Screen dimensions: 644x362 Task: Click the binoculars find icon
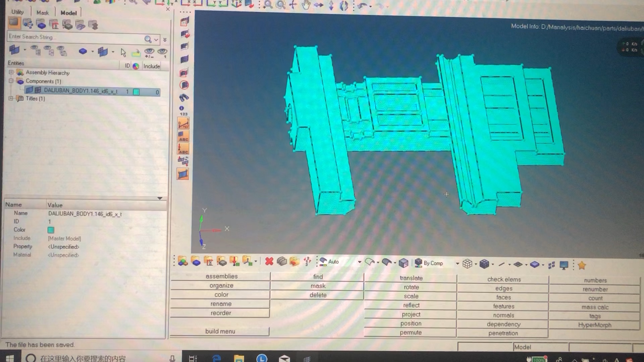pyautogui.click(x=184, y=98)
